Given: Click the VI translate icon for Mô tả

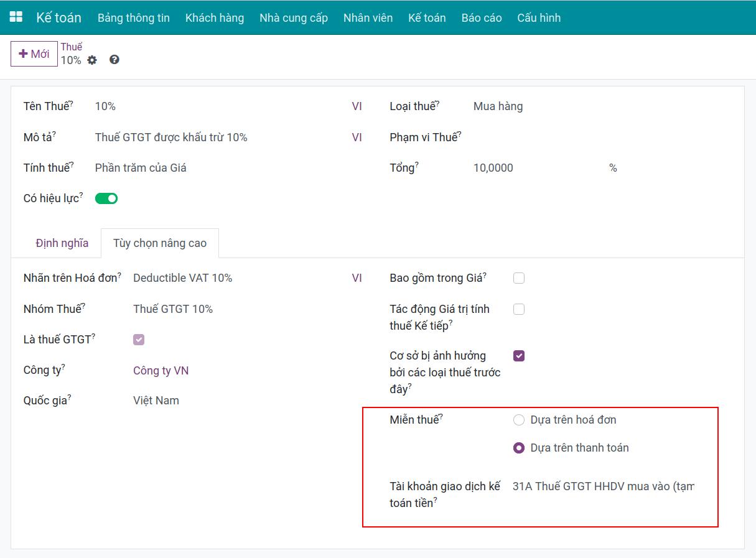Looking at the screenshot, I should tap(357, 137).
